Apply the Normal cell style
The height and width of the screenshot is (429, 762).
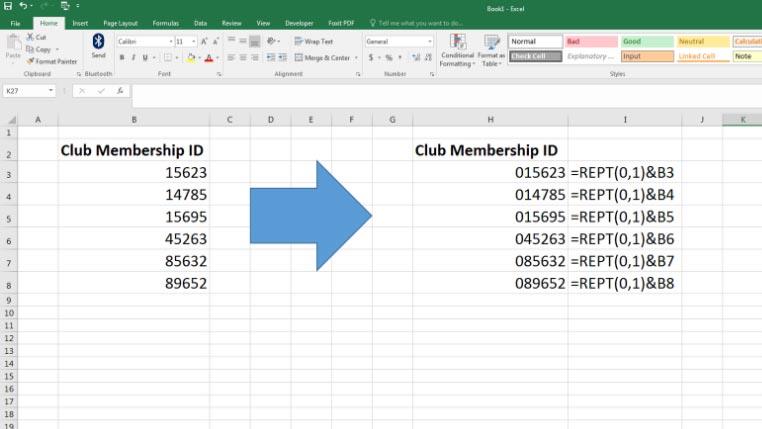click(x=536, y=41)
